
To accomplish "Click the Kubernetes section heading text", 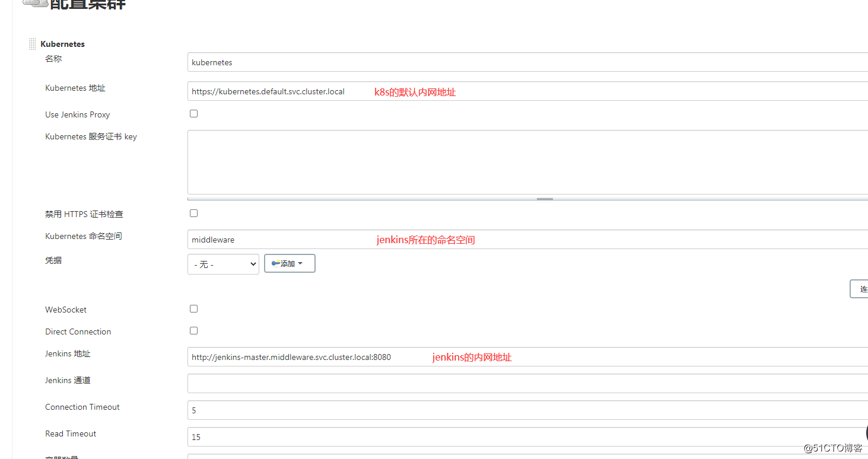I will coord(62,44).
